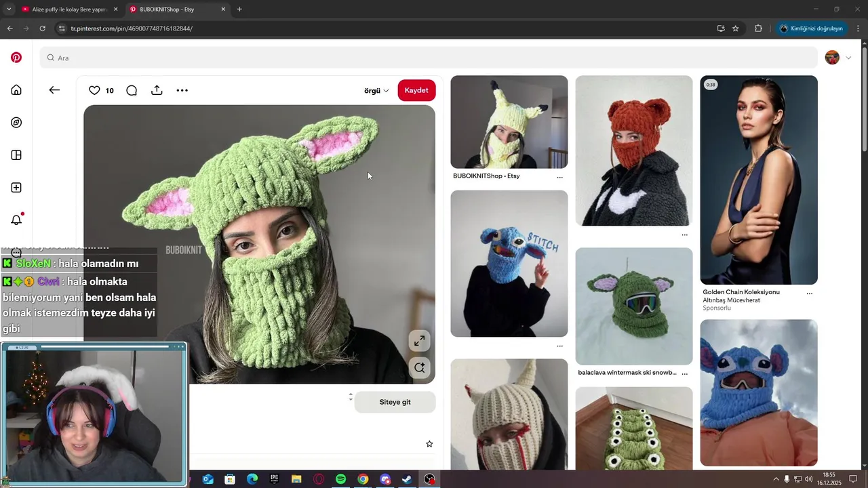Open Pinterest home via the logo
This screenshot has height=488, width=868.
pos(16,58)
